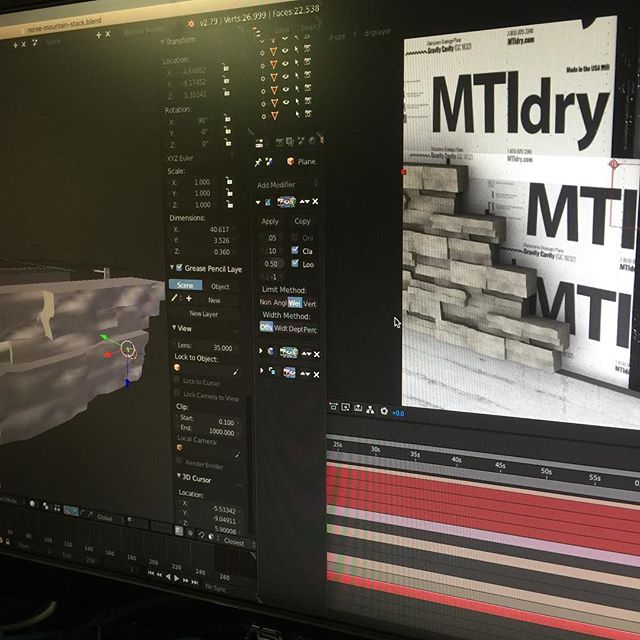Pick Local Camera with the eyedropper icon
Image resolution: width=640 pixels, height=640 pixels.
tap(237, 454)
